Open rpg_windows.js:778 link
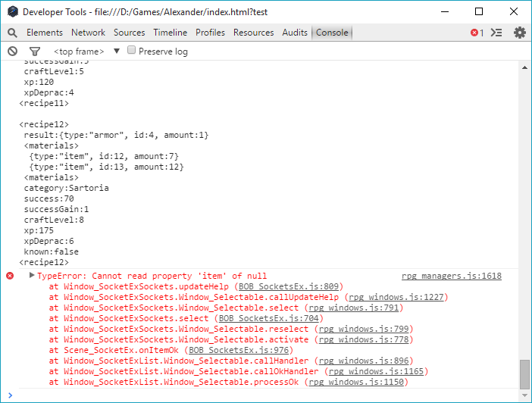 [x=364, y=339]
